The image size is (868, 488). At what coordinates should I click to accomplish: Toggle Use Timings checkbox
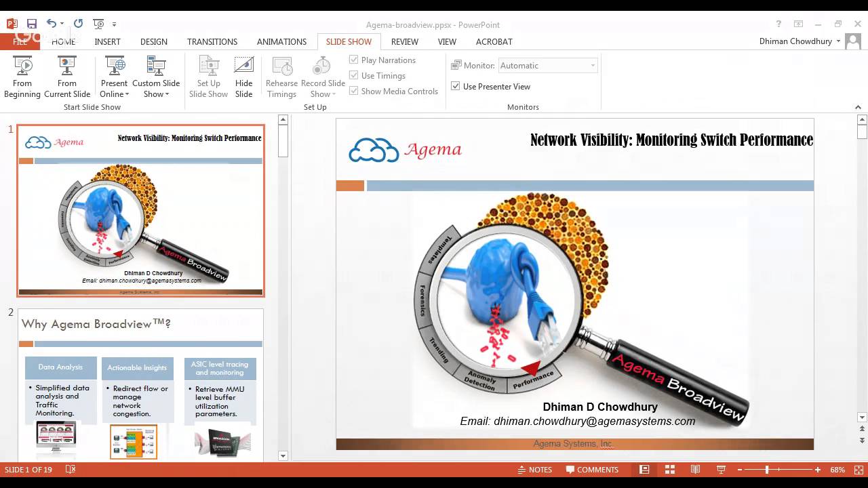pyautogui.click(x=354, y=75)
